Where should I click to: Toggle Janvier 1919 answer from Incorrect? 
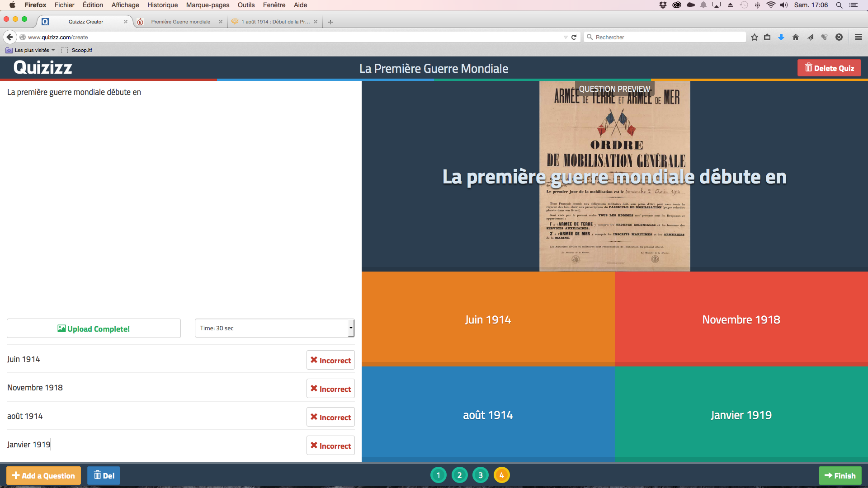pyautogui.click(x=330, y=446)
